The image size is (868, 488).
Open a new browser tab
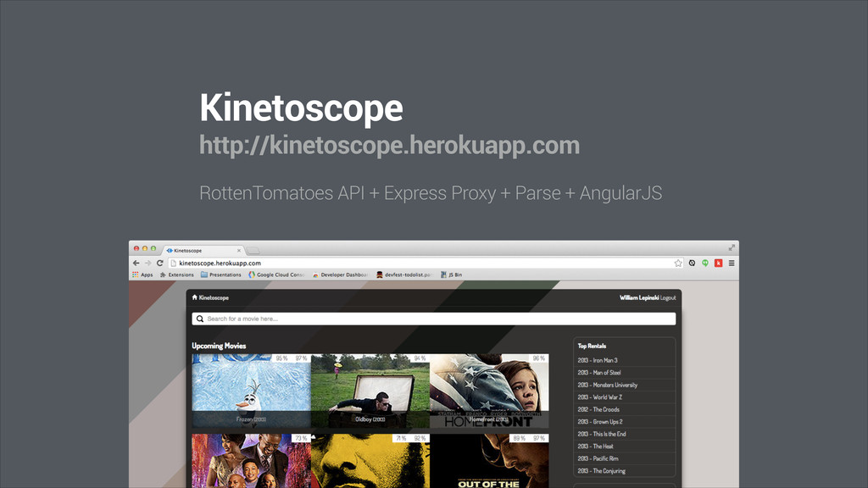pos(253,251)
